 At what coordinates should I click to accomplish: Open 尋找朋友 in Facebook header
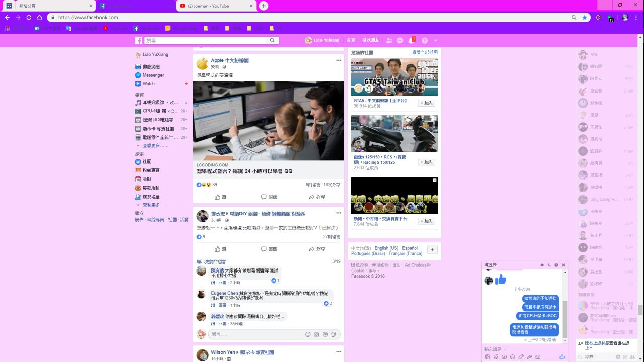[x=370, y=40]
